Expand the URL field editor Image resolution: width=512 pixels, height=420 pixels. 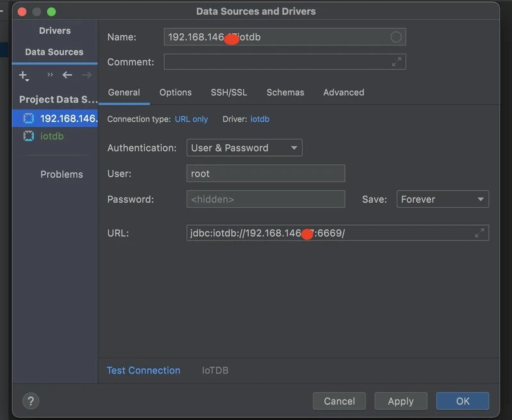[479, 233]
